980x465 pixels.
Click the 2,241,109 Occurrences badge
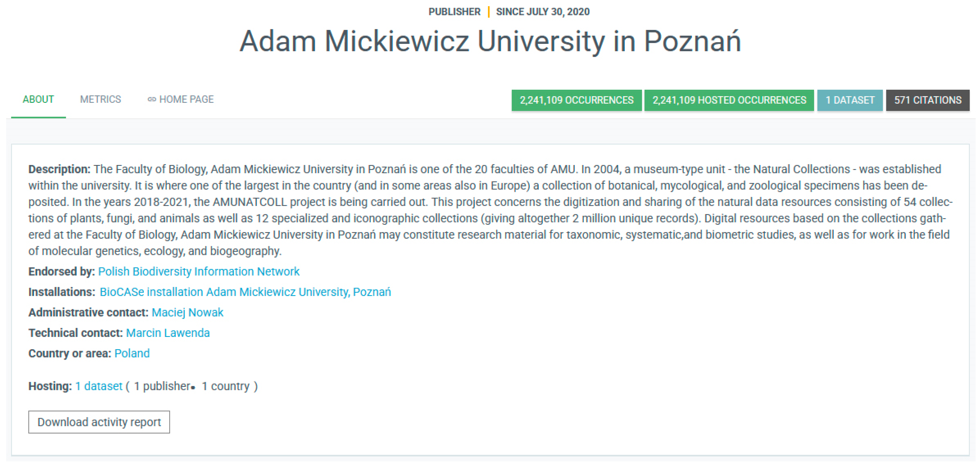tap(576, 100)
